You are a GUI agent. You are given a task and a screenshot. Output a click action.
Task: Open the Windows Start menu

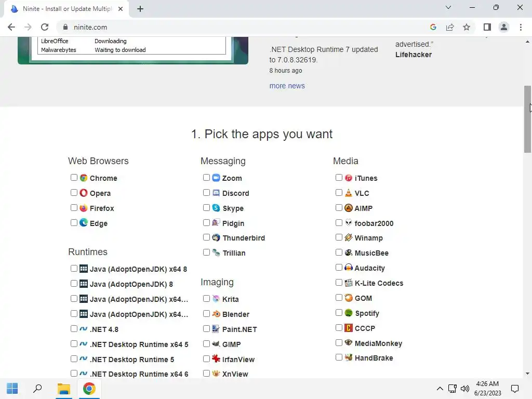[x=12, y=389]
